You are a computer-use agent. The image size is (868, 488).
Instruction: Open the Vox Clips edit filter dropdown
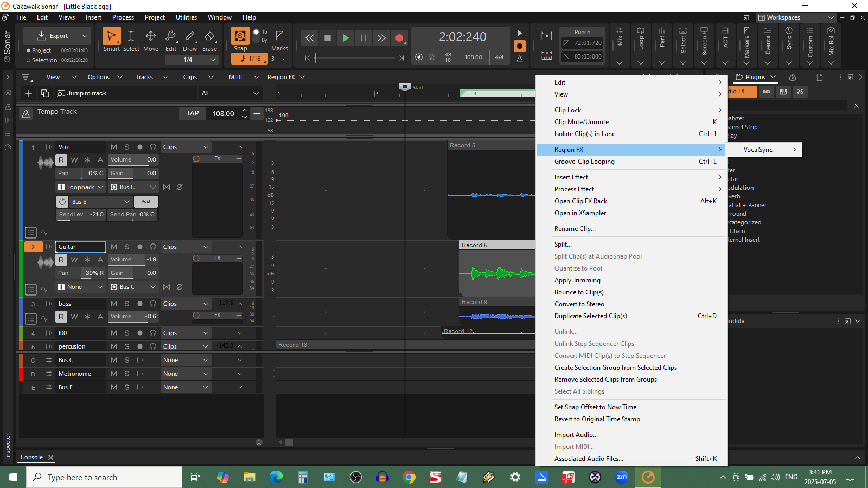(186, 147)
